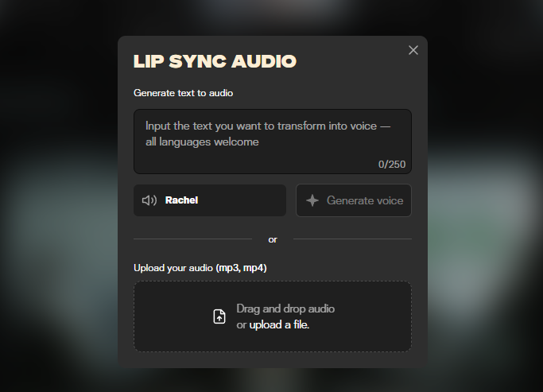Screen dimensions: 543x392
Task: Click the "Upload your audio" label
Action: tap(173, 268)
